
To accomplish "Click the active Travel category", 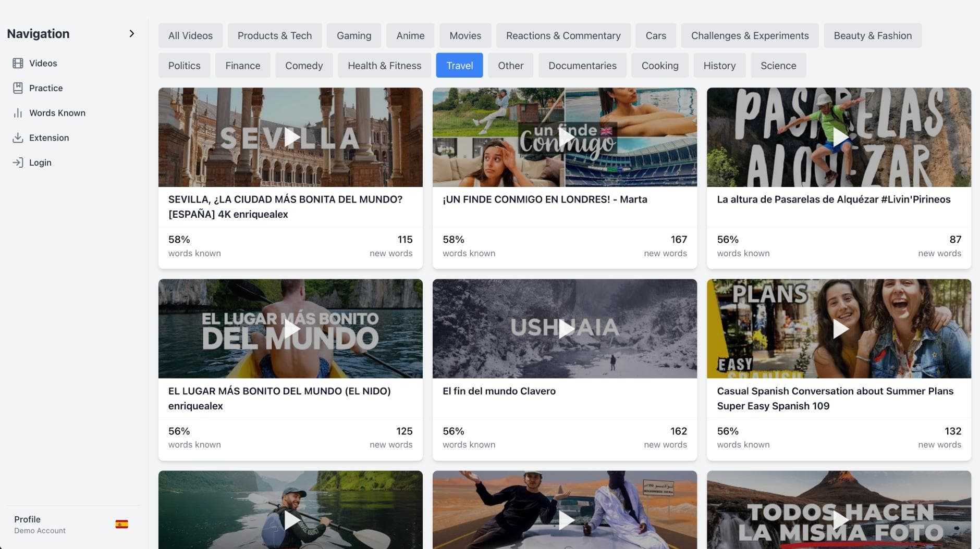I will tap(460, 66).
